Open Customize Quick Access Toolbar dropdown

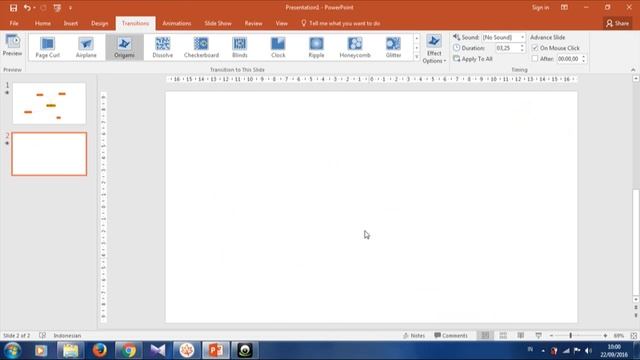tap(70, 8)
